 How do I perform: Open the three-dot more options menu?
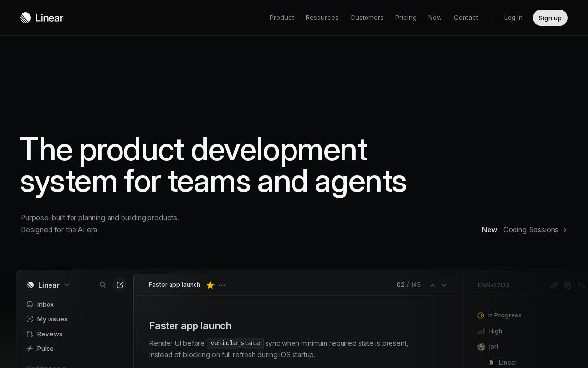[222, 285]
